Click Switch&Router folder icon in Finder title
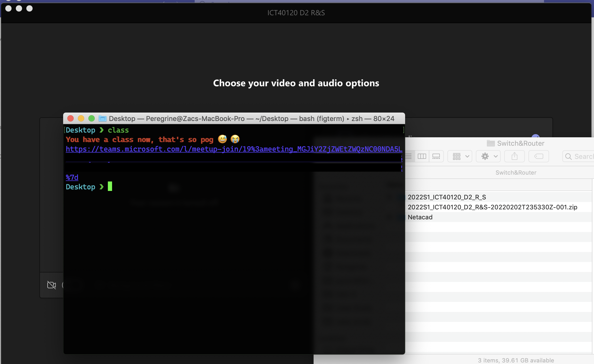Screen dimensions: 594x364 pyautogui.click(x=491, y=143)
